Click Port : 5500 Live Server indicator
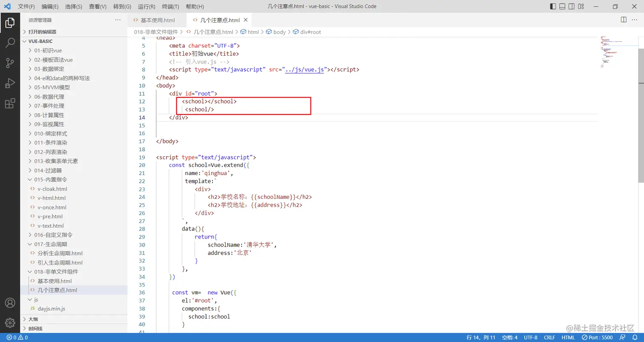 (x=598, y=338)
